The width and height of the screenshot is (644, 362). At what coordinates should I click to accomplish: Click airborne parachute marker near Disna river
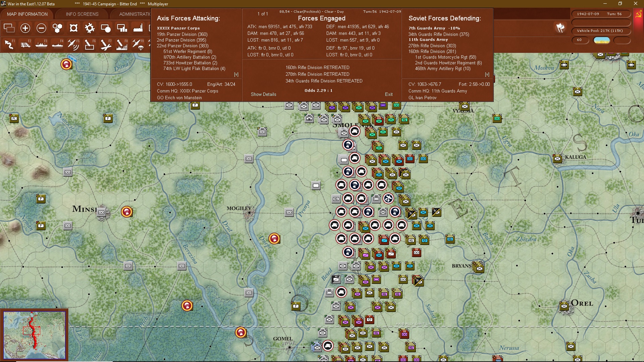pos(66,64)
